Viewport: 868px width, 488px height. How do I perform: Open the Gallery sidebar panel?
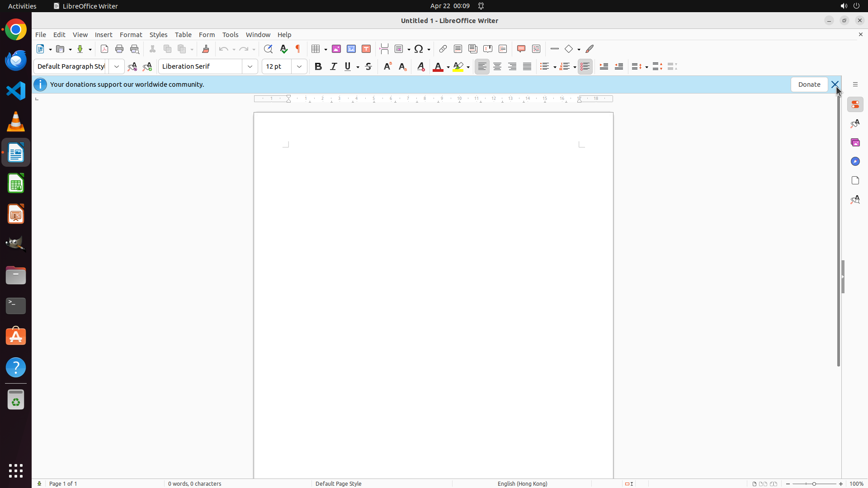(x=855, y=142)
